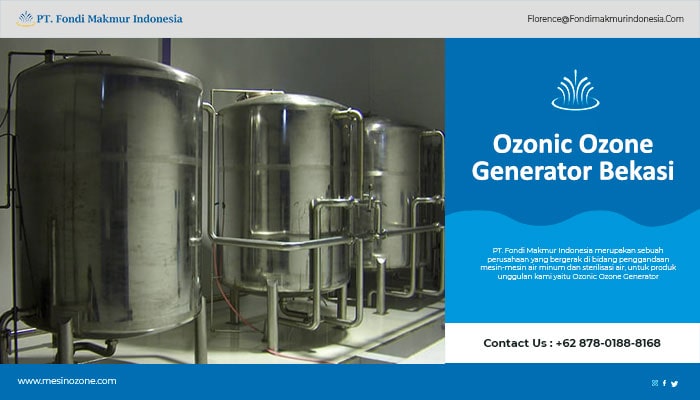
Task: Click the PT. Fondi Makmur Indonesia header logo
Action: tap(100, 19)
